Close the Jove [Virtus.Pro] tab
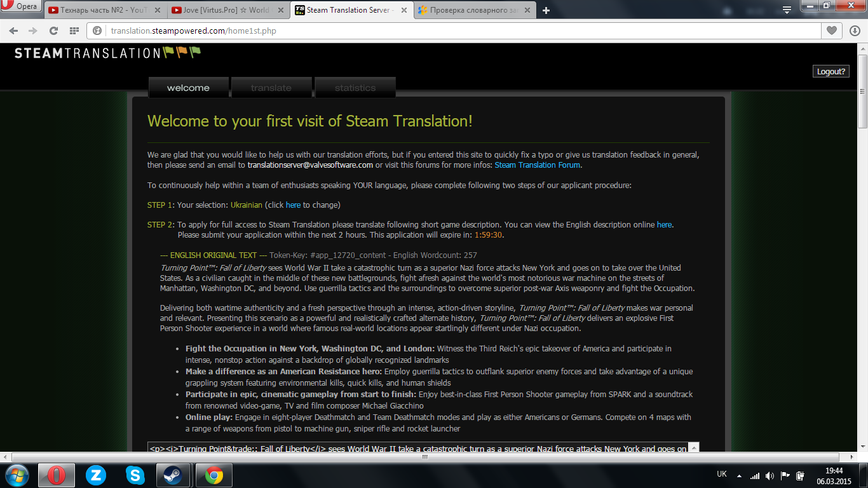Viewport: 868px width, 488px height. [x=281, y=10]
